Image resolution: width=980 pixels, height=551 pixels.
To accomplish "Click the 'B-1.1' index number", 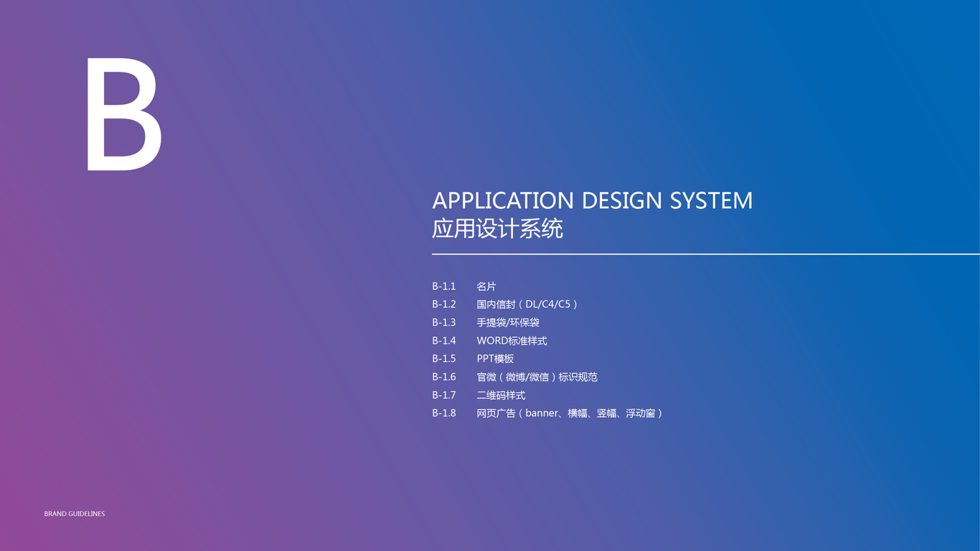I will coord(444,286).
